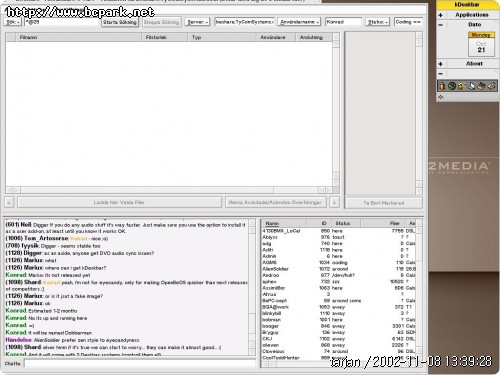This screenshot has height=375, width=500.
Task: Select user Clovelous in user list
Action: (x=339, y=351)
